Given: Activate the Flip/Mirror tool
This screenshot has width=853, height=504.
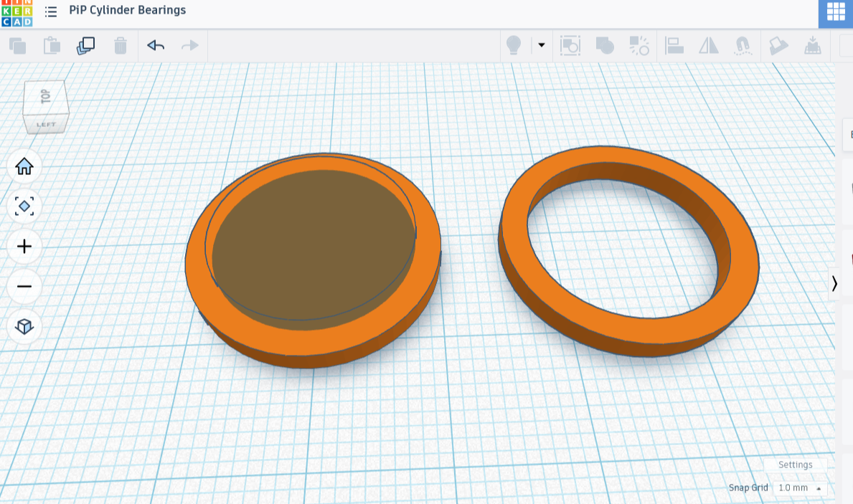Looking at the screenshot, I should 709,45.
